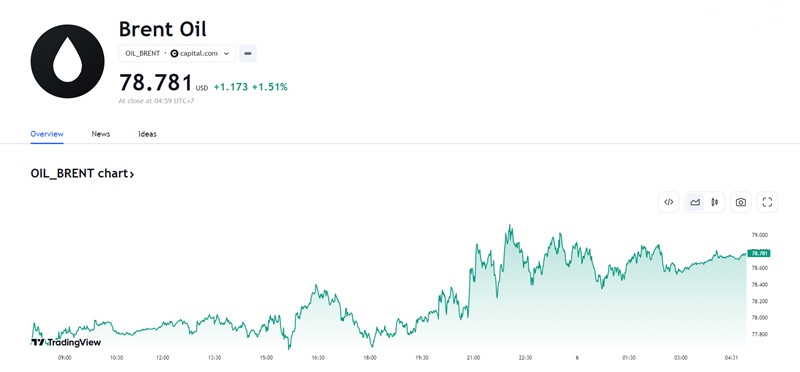Click the Brent Oil title heading
The height and width of the screenshot is (372, 800).
(163, 29)
